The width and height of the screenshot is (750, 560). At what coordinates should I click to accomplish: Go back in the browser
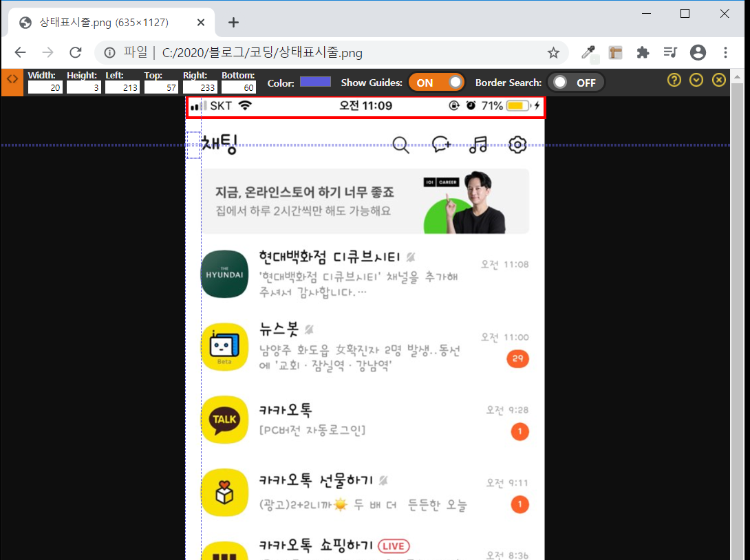[20, 52]
